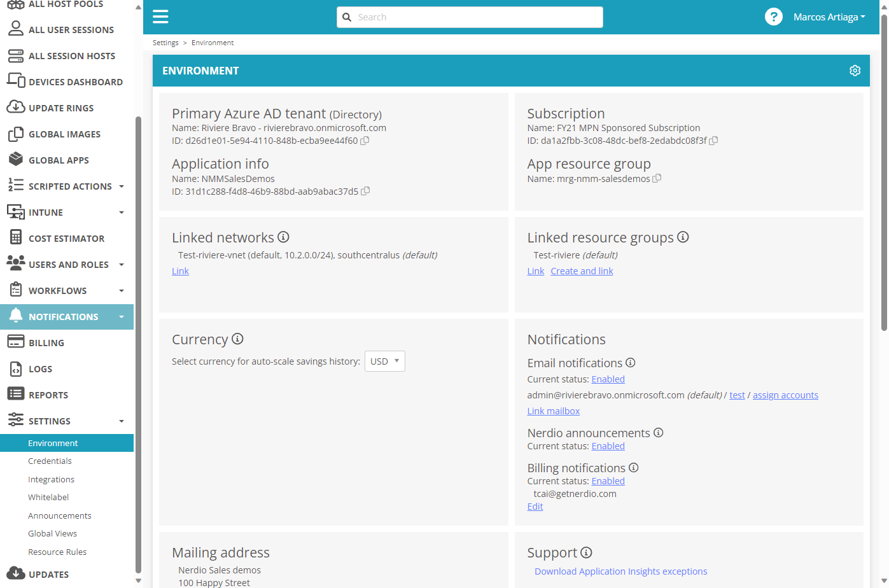Show info about Billing notifications
Screen dimensions: 889x588
[633, 468]
